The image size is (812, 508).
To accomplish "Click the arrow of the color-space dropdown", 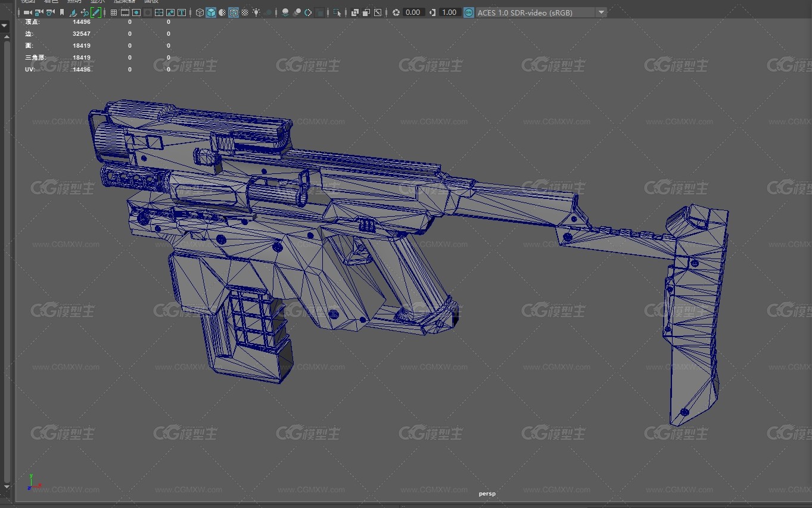I will pyautogui.click(x=601, y=13).
